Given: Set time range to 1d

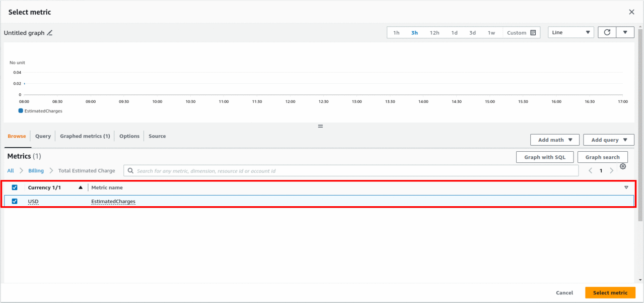Looking at the screenshot, I should click(454, 33).
